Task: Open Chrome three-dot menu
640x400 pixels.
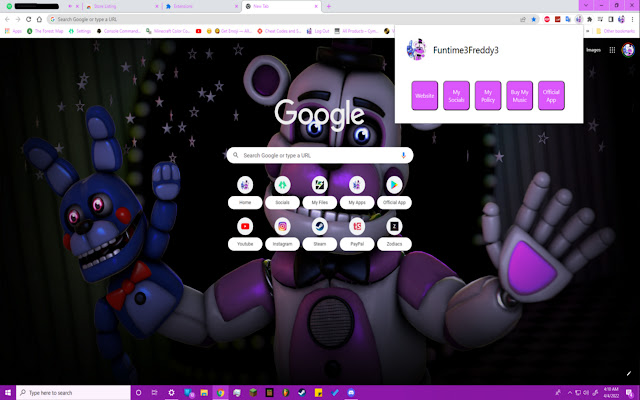Action: point(632,19)
